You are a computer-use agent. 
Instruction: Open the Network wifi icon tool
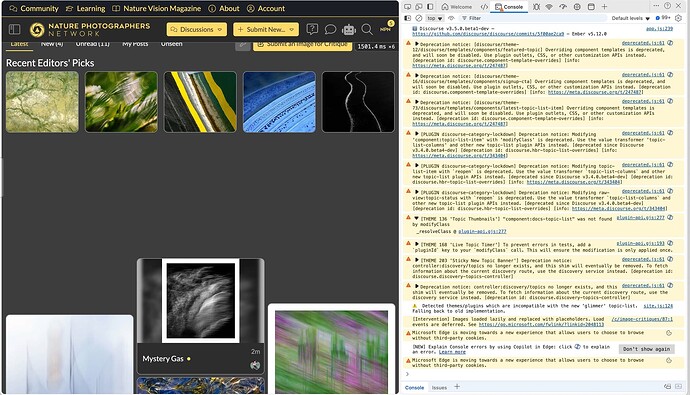click(x=549, y=7)
